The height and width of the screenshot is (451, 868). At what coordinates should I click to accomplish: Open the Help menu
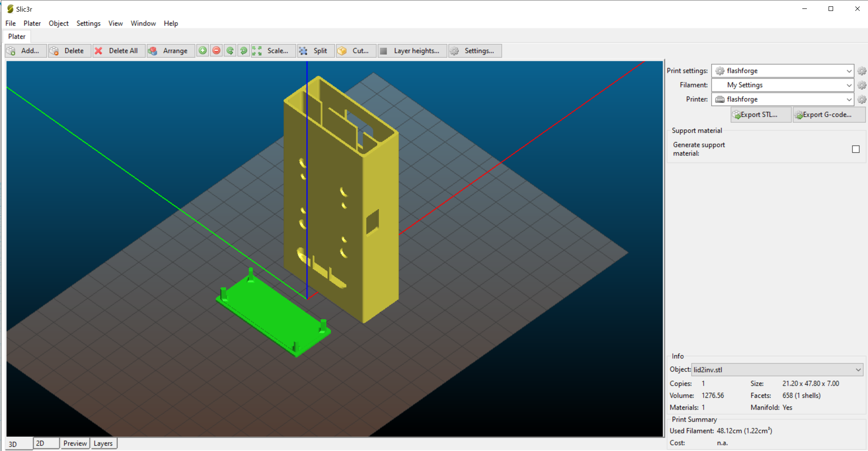171,23
